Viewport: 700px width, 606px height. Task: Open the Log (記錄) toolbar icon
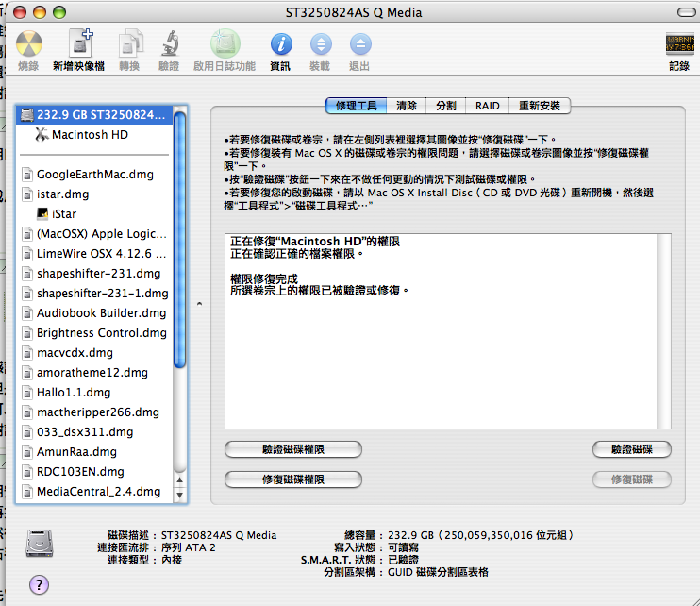click(x=679, y=43)
